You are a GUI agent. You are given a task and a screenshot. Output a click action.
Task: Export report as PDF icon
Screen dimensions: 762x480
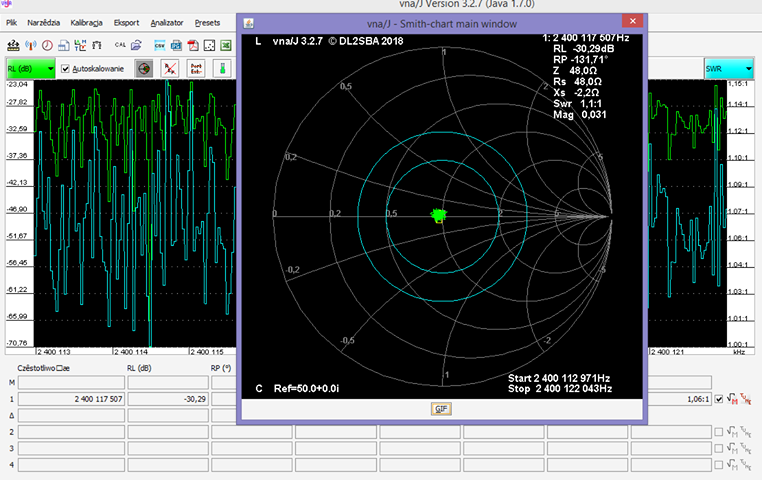coord(193,46)
